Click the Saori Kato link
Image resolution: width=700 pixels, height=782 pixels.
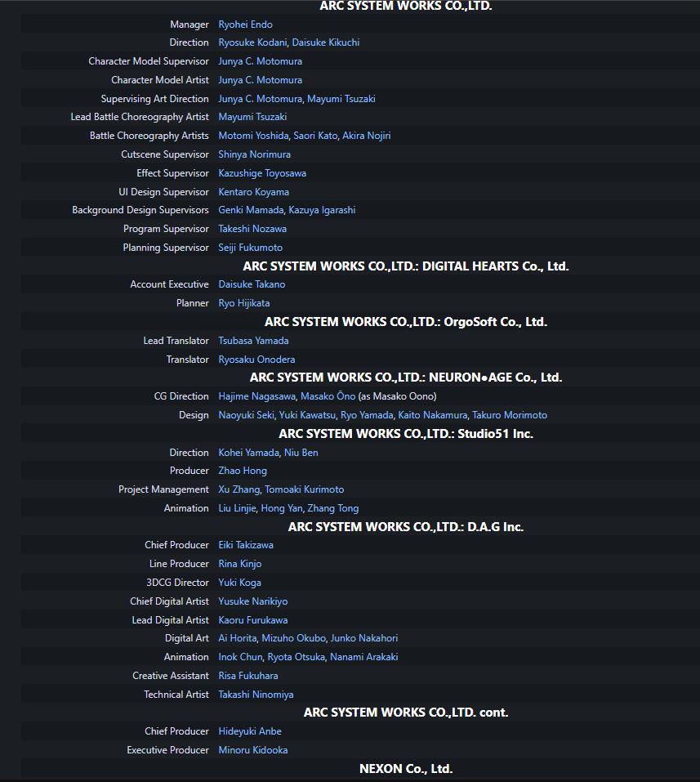315,136
